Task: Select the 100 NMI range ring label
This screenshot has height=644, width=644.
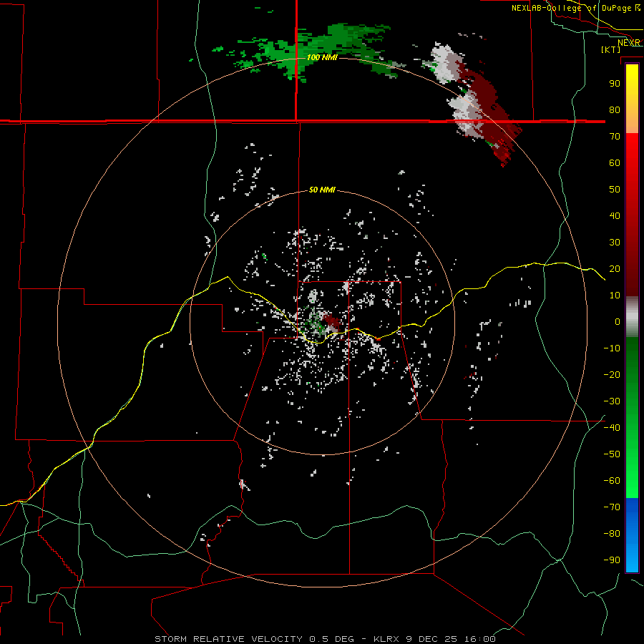Action: coord(323,57)
